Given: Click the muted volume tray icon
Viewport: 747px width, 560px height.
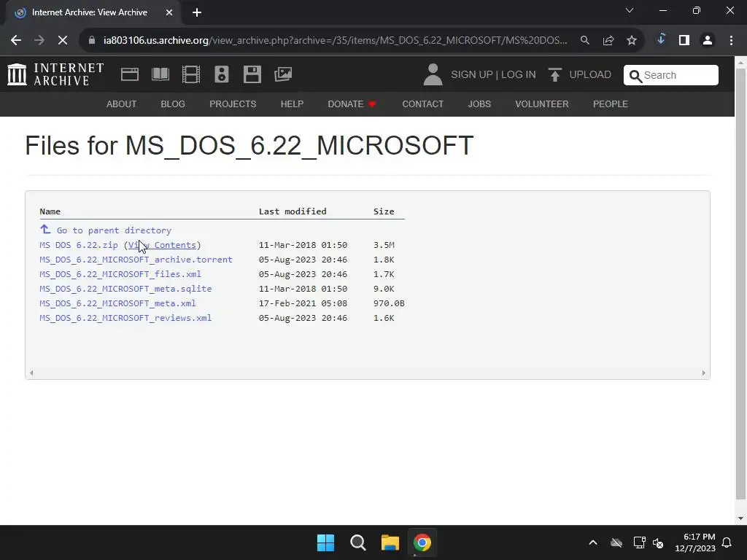Looking at the screenshot, I should click(658, 542).
